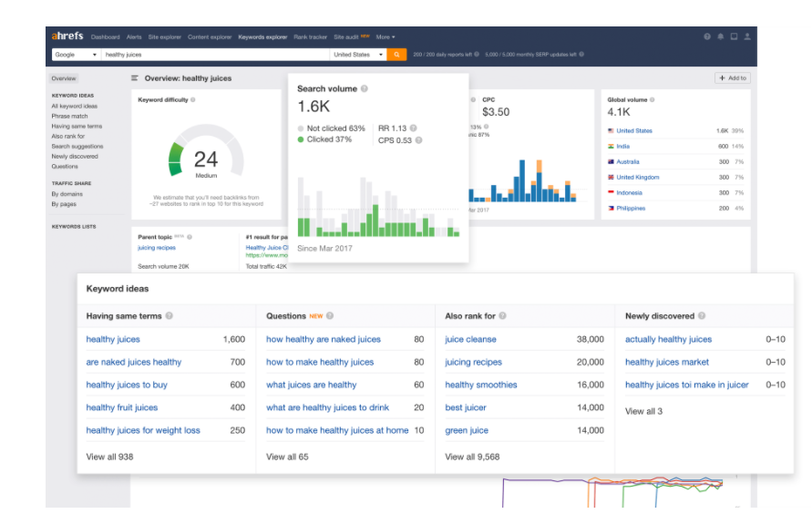
Task: Open 'healthy smoothies' keyword
Action: tap(481, 385)
